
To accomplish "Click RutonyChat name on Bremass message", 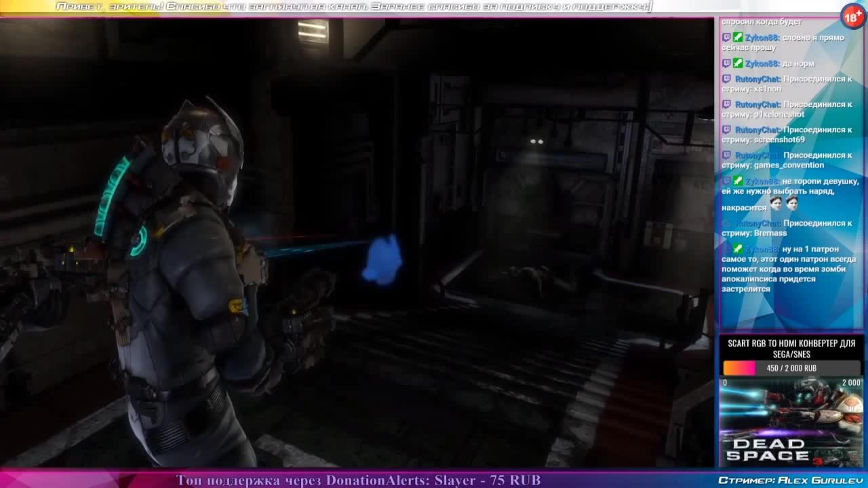I will pos(758,223).
